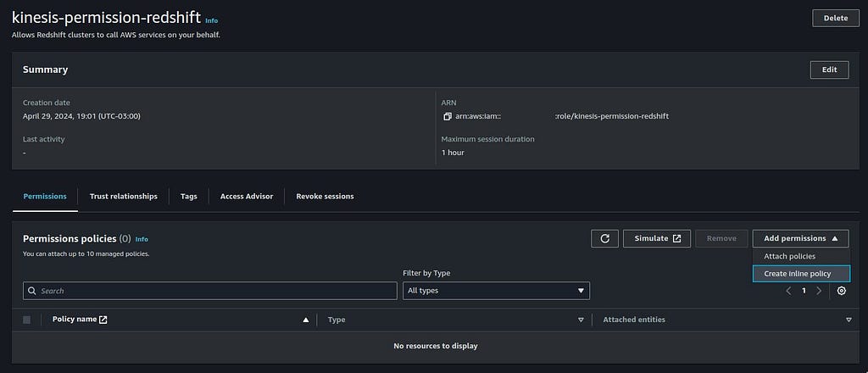Sort policies by Type column arrow

coord(581,320)
